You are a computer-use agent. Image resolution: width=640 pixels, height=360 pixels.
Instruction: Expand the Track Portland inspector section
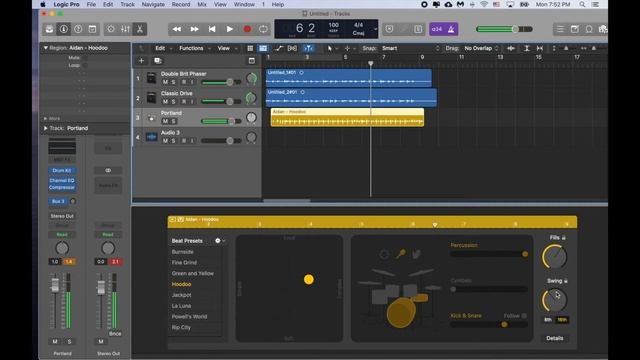click(46, 128)
